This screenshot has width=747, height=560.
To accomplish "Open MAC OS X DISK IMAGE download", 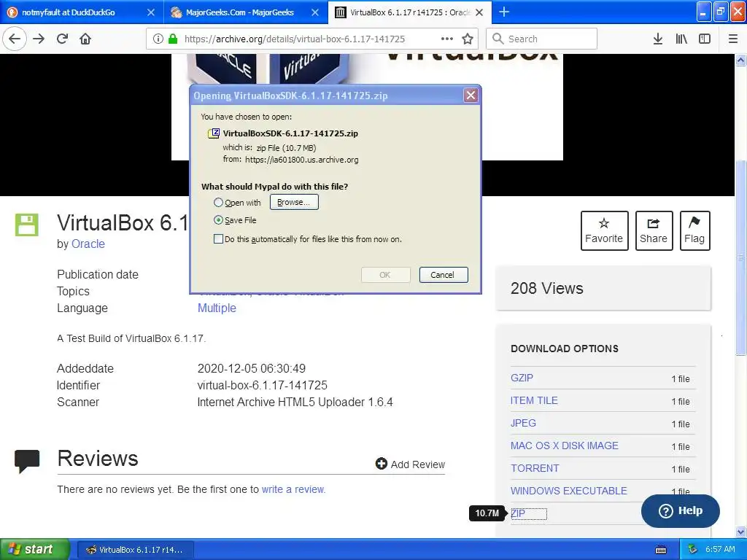I will [x=565, y=446].
